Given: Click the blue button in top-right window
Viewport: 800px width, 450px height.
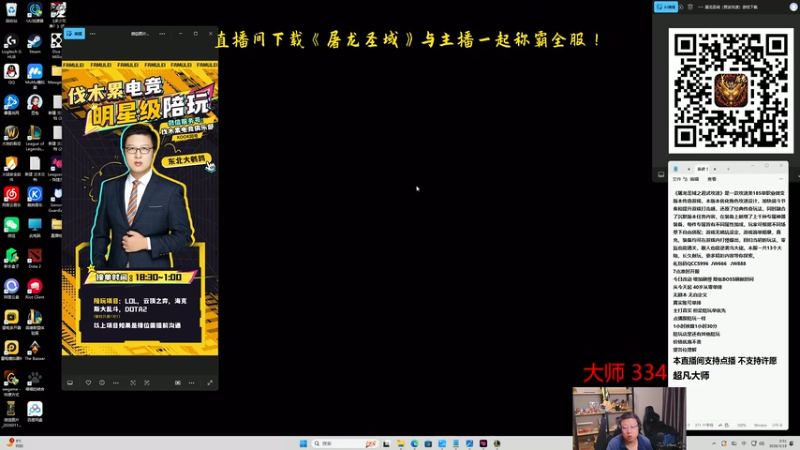Looking at the screenshot, I should [x=666, y=7].
